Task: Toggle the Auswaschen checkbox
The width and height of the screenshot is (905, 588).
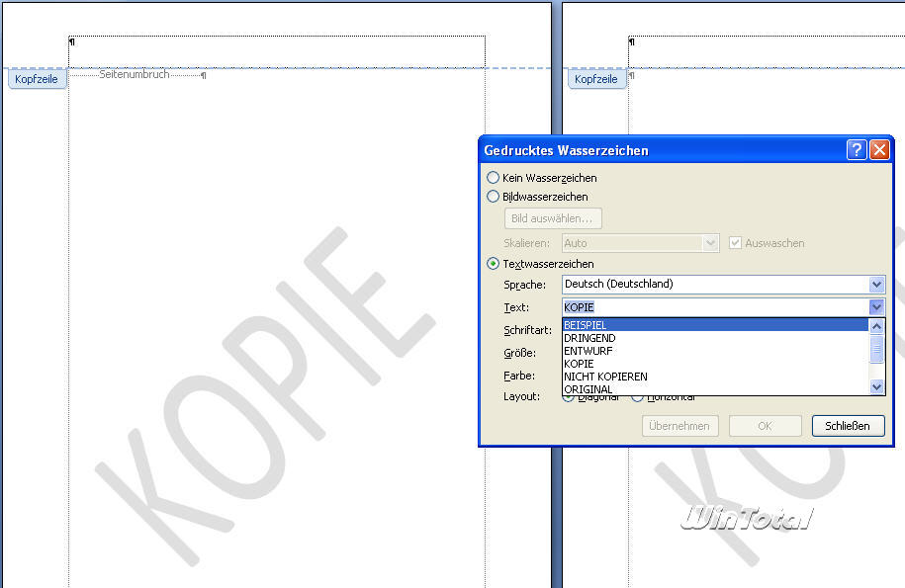Action: (x=735, y=243)
